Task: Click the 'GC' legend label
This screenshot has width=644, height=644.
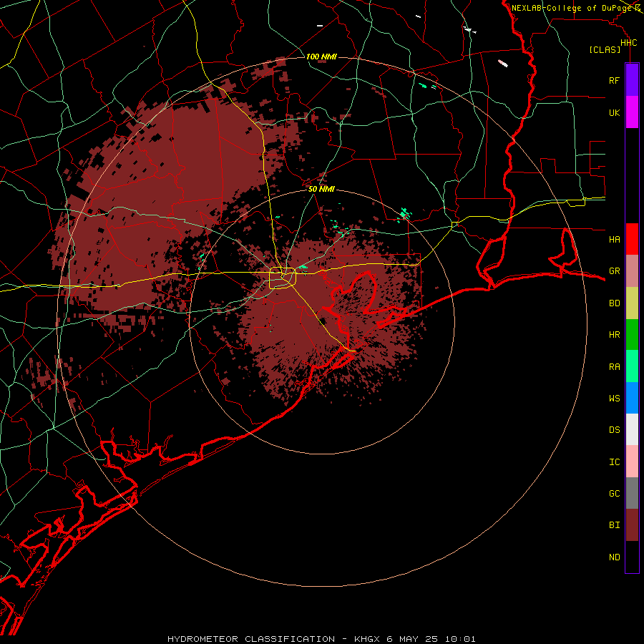Action: pyautogui.click(x=614, y=493)
